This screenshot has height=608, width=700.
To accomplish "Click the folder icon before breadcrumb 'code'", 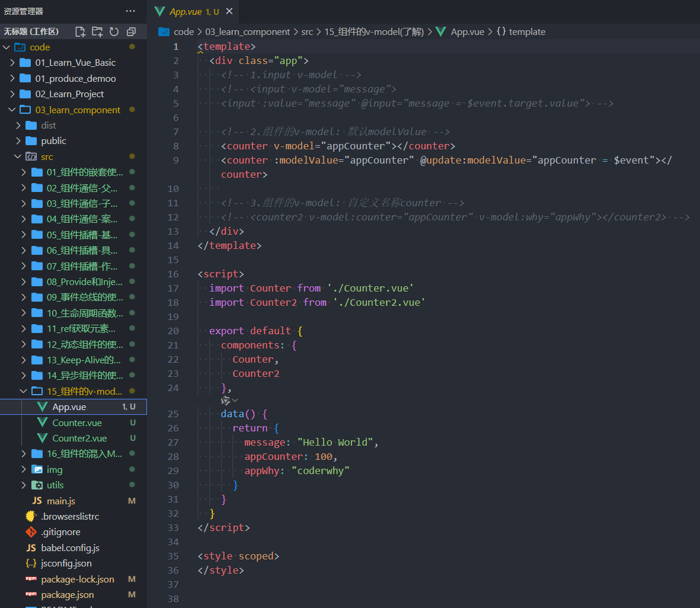I will [164, 31].
